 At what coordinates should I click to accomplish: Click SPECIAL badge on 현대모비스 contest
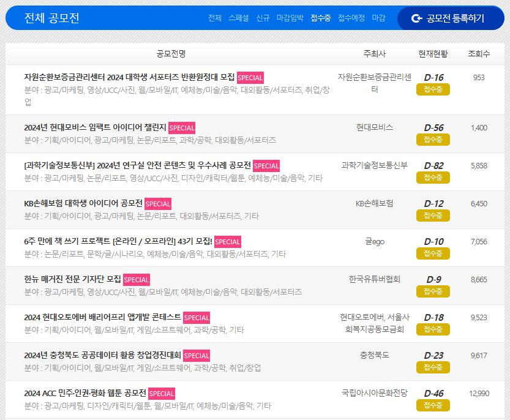coord(182,128)
